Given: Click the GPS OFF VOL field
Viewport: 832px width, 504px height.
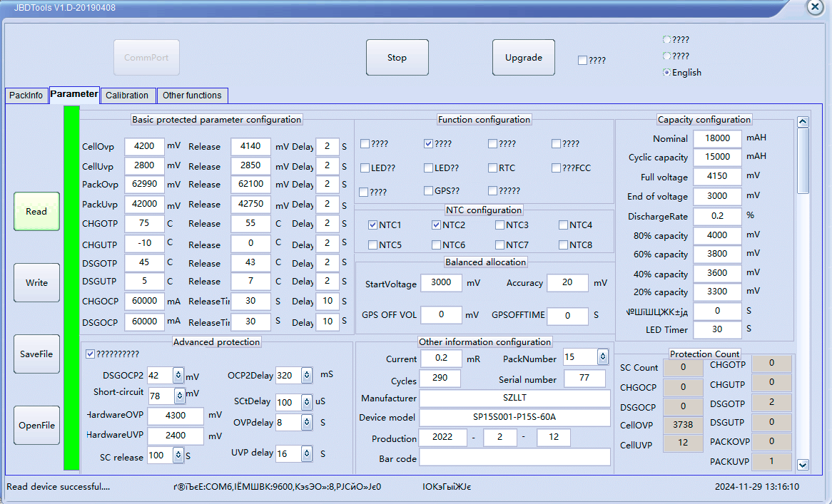Looking at the screenshot, I should [x=441, y=315].
